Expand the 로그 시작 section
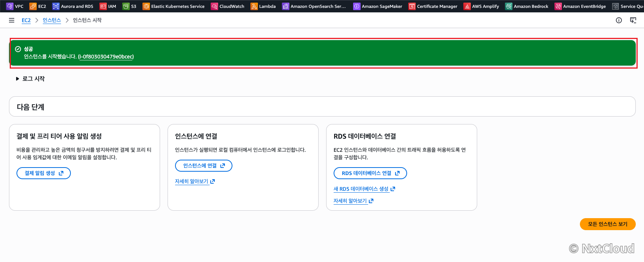The width and height of the screenshot is (644, 262). (30, 79)
